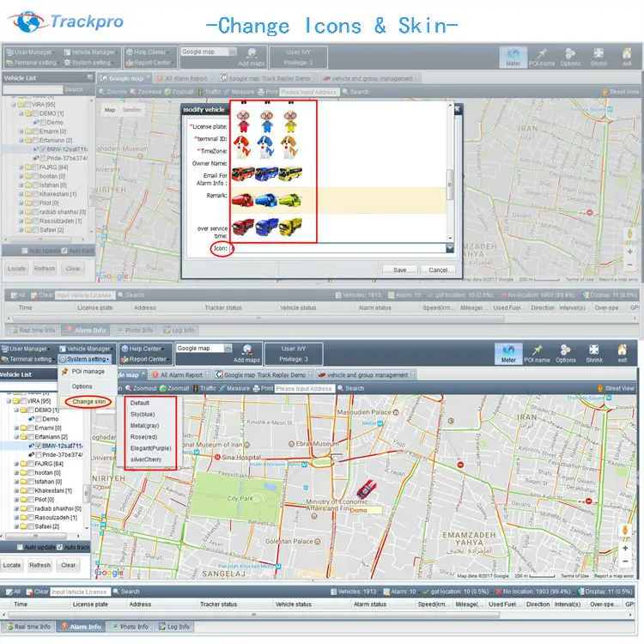Click Search beside undimmed Input Vehicle License field
The width and height of the screenshot is (644, 644).
126,592
